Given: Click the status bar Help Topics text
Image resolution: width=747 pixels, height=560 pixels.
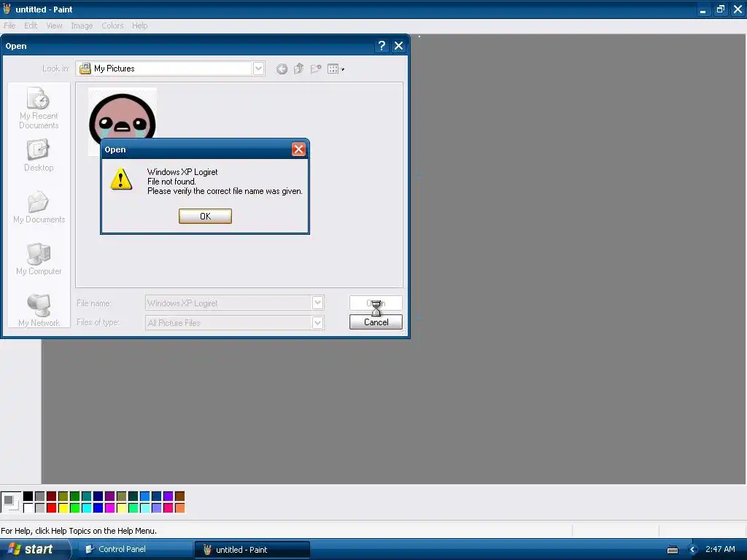Looking at the screenshot, I should (x=79, y=531).
